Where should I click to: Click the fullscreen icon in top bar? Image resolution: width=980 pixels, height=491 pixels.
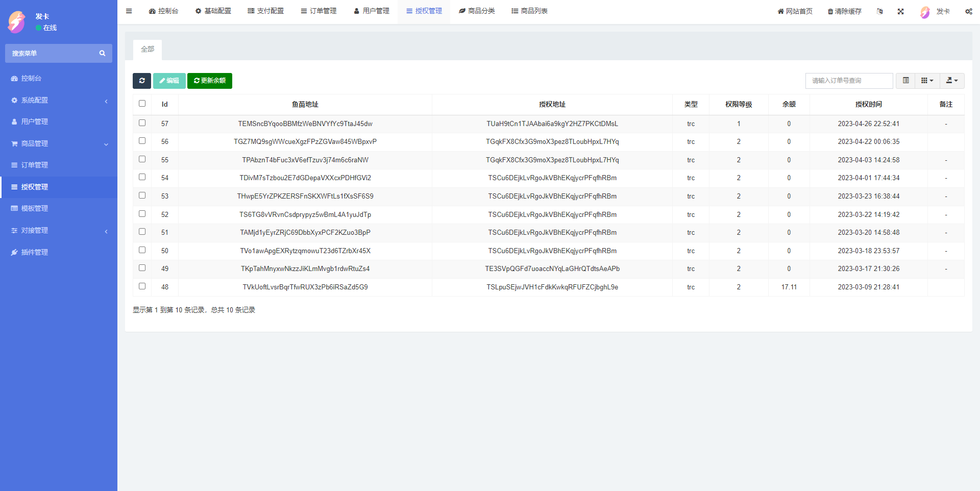[900, 11]
